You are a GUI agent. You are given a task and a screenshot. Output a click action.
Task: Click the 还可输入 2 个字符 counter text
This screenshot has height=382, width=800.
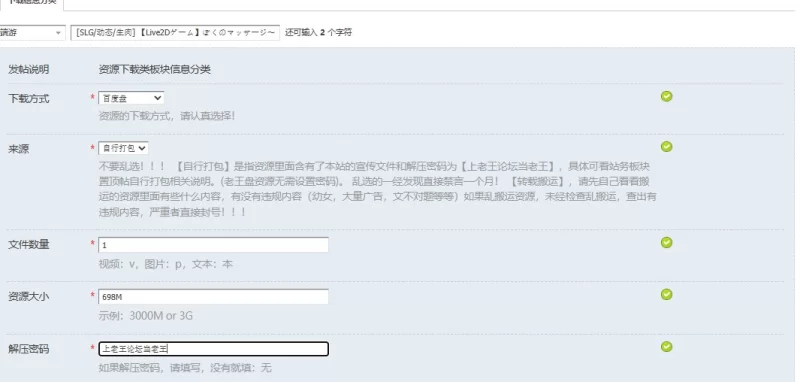pos(318,33)
